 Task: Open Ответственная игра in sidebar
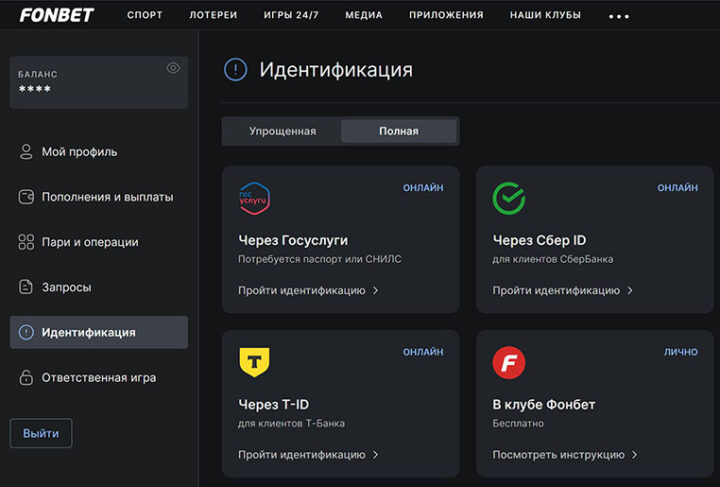point(99,377)
